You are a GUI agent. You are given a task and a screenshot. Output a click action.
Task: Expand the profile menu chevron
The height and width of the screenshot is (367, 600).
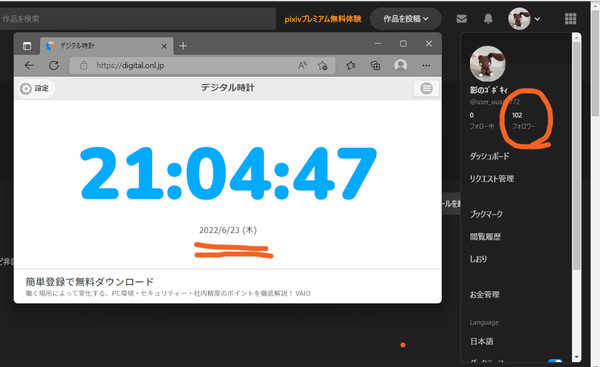537,19
